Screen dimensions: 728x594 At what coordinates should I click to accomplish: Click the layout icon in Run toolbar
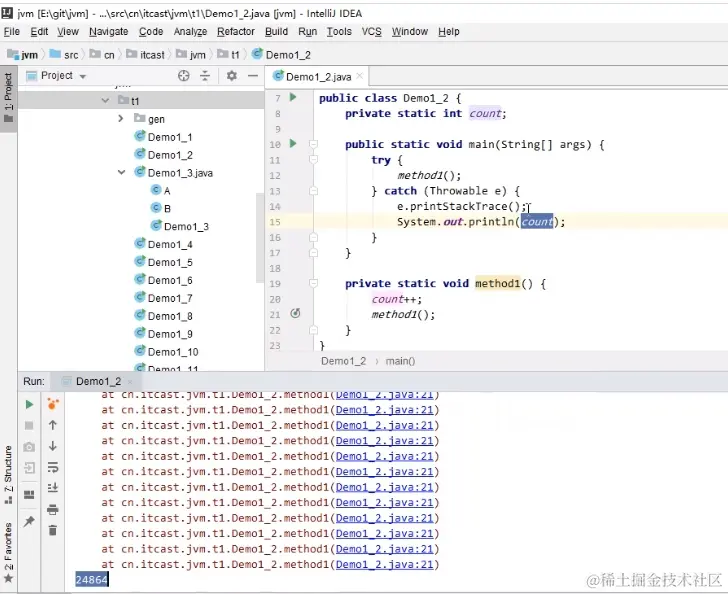coord(29,495)
